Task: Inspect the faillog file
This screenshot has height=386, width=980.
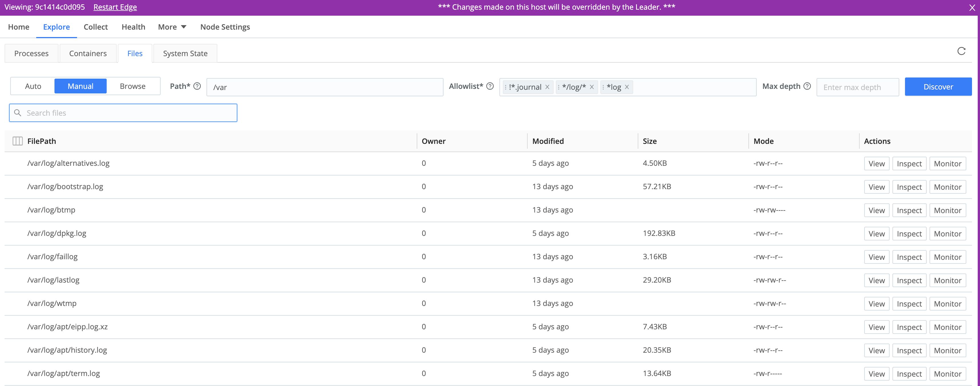Action: tap(909, 257)
